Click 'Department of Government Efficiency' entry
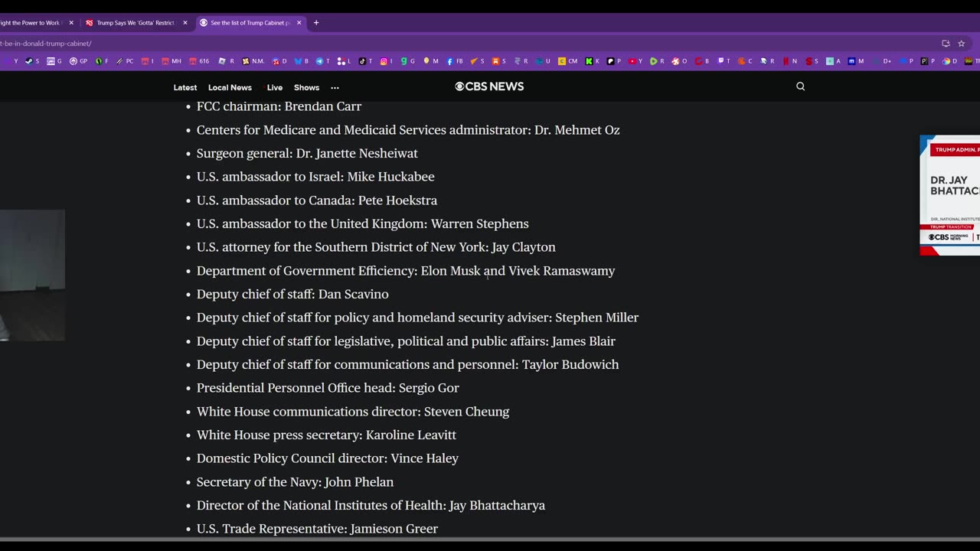Viewport: 980px width, 551px height. (406, 271)
